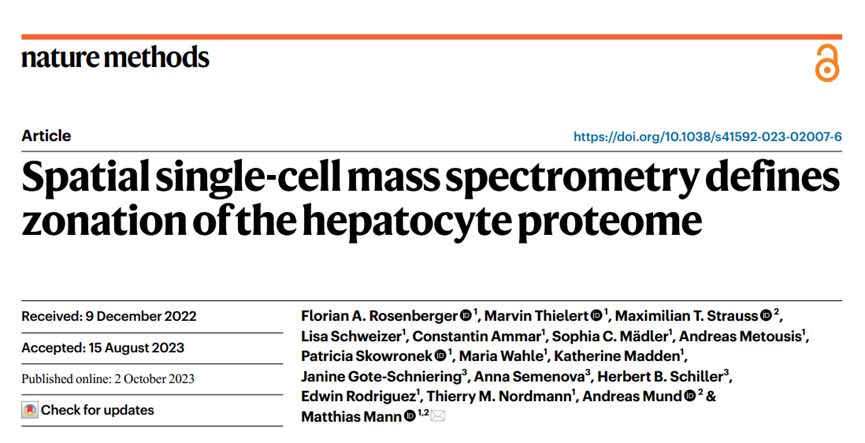Click author name Janine Gote-Schniering

click(x=381, y=376)
